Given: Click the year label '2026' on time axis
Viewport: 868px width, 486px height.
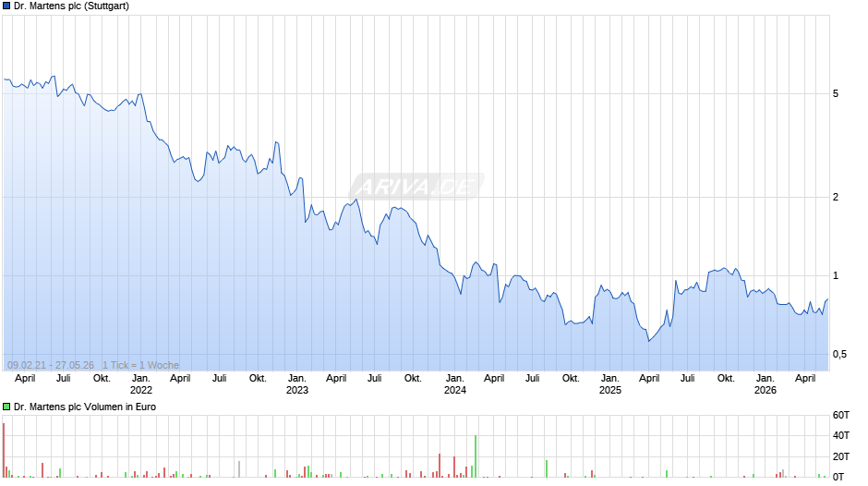Looking at the screenshot, I should (766, 390).
